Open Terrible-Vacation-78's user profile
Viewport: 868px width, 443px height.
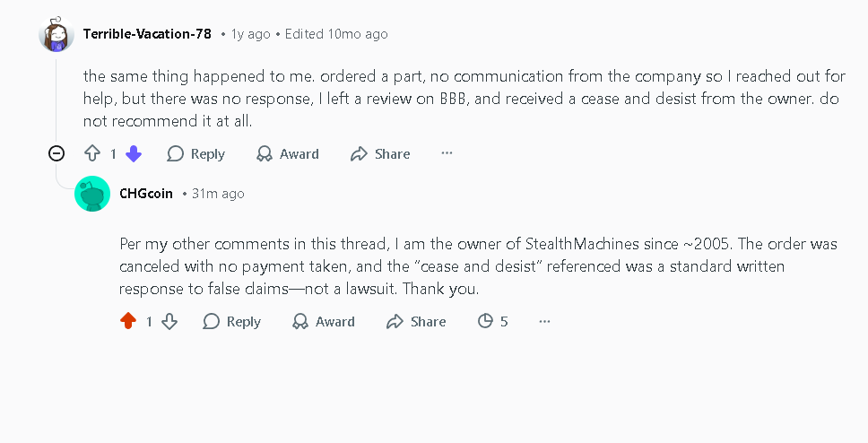[147, 34]
